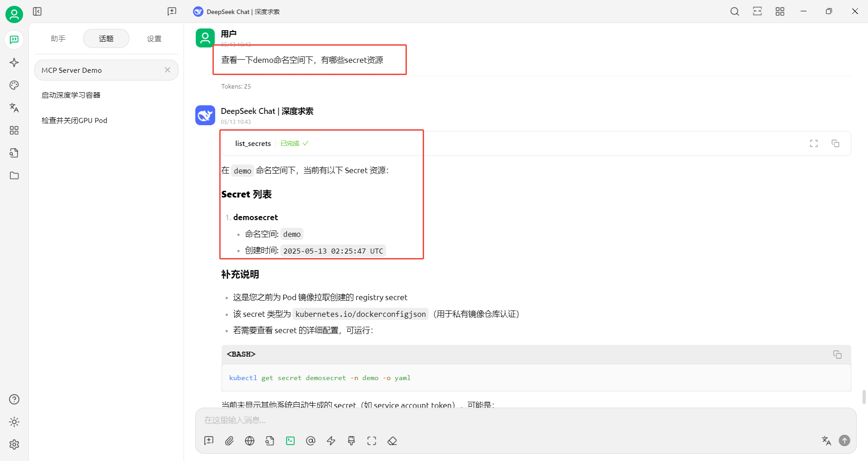This screenshot has height=461, width=868.
Task: Toggle the light/dark theme sun icon
Action: pyautogui.click(x=14, y=422)
